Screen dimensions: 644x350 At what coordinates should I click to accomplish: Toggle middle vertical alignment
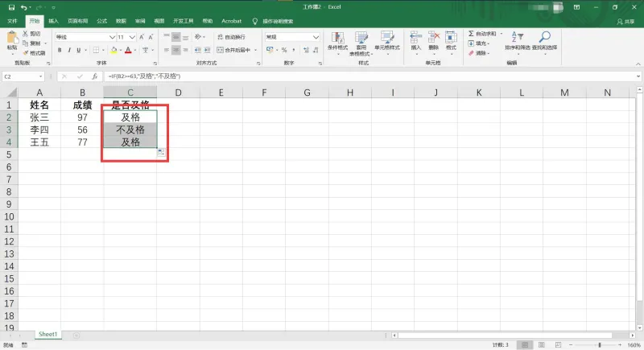click(175, 37)
